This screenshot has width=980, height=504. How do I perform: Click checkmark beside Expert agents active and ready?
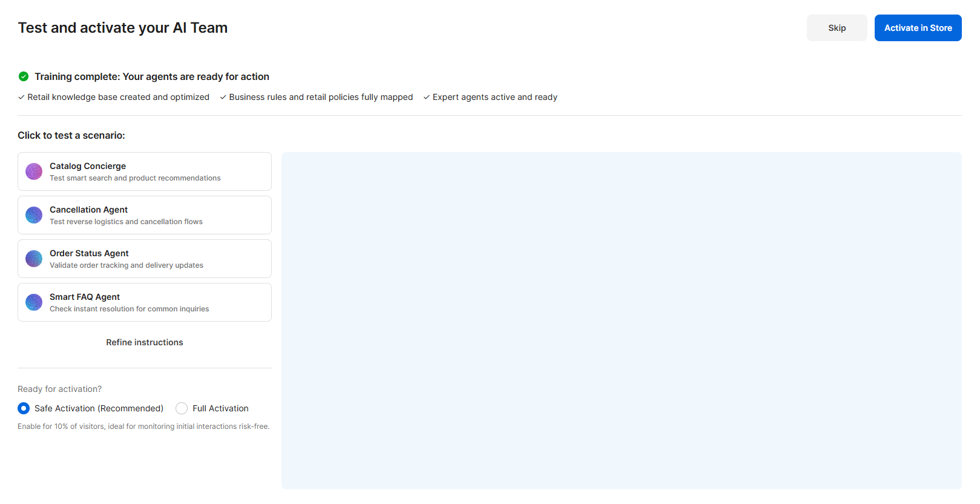(427, 98)
